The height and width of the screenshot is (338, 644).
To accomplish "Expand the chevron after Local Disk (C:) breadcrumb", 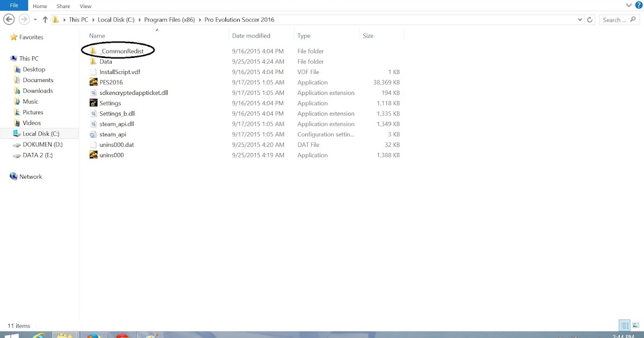I will (140, 20).
